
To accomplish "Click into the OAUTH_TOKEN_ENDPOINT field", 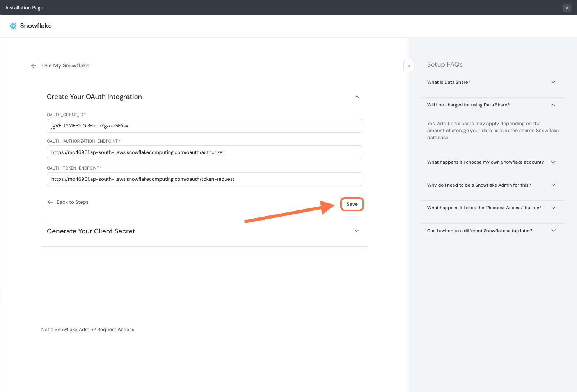I will (204, 179).
